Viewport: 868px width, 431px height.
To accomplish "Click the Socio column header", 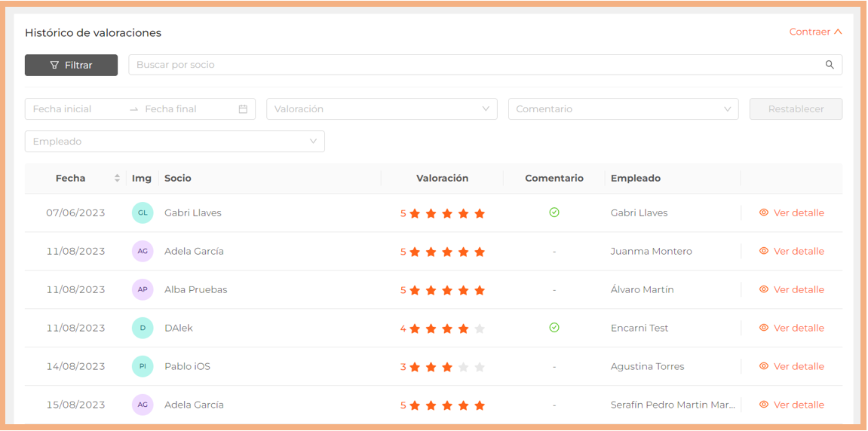I will [178, 178].
